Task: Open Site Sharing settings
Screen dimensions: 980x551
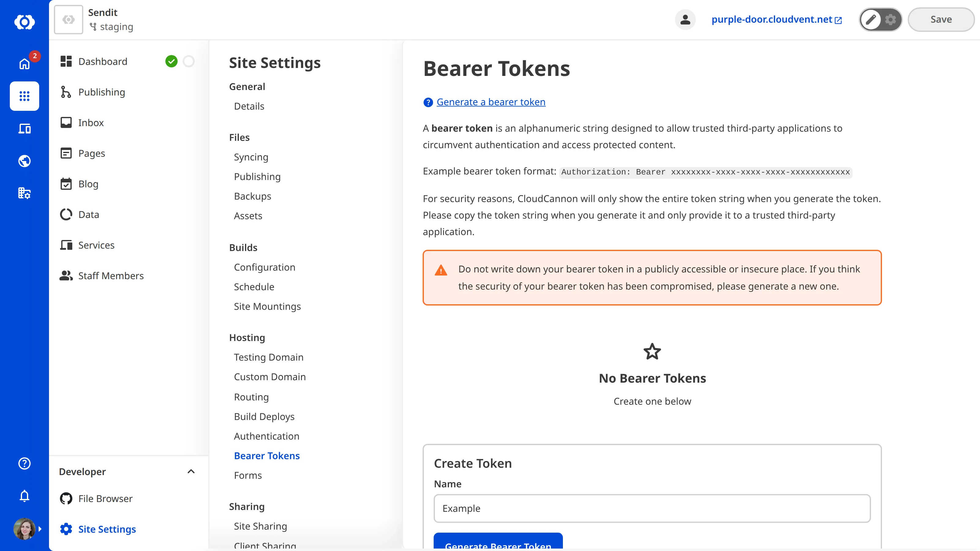Action: coord(260,526)
